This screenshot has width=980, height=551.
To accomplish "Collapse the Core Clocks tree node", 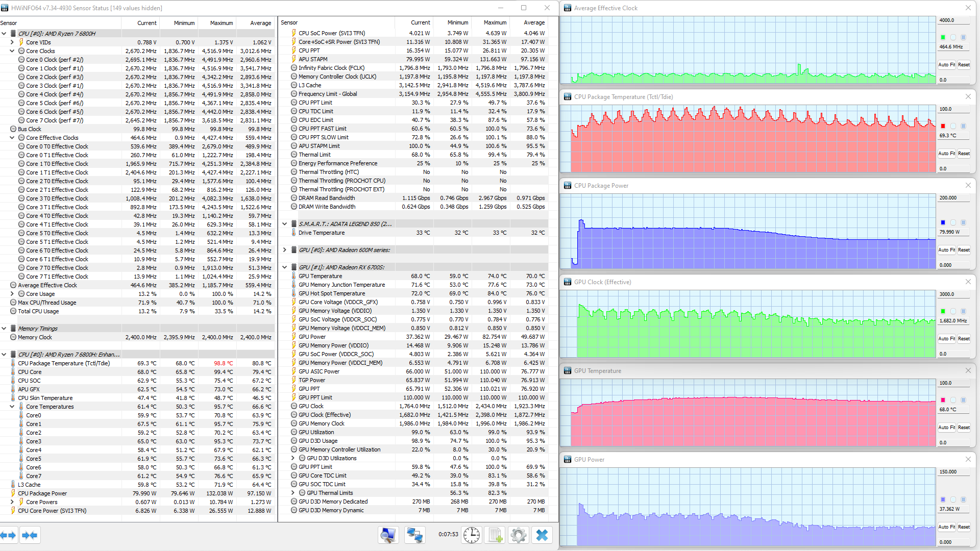I will click(x=12, y=51).
